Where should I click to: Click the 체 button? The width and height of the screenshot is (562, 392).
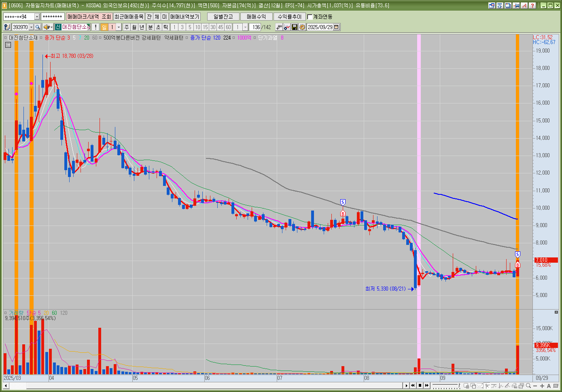click(157, 17)
